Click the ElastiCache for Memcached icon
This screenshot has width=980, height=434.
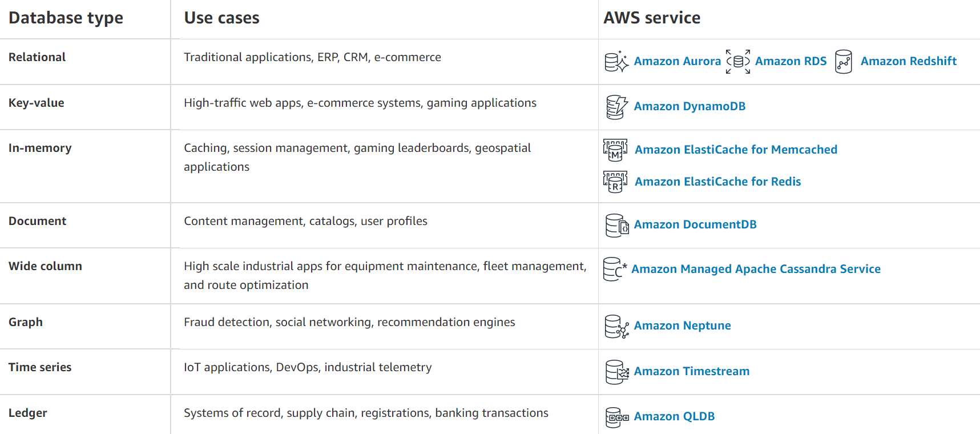615,150
